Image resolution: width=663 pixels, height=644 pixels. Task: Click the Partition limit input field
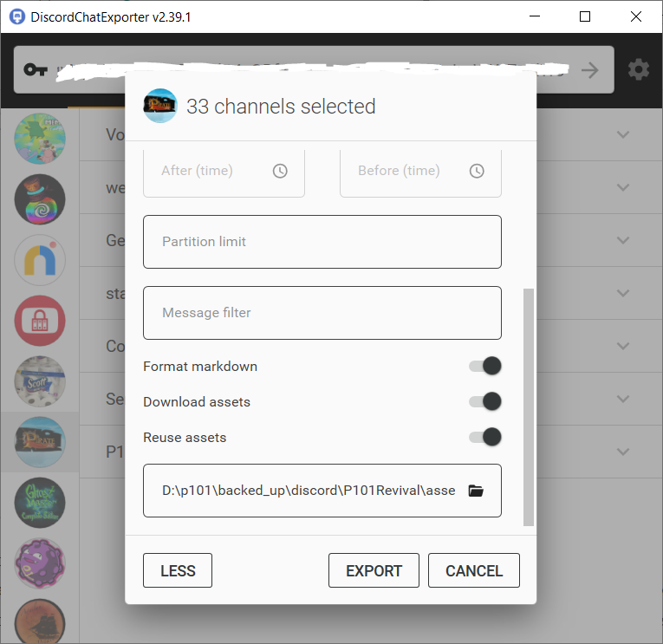coord(322,242)
